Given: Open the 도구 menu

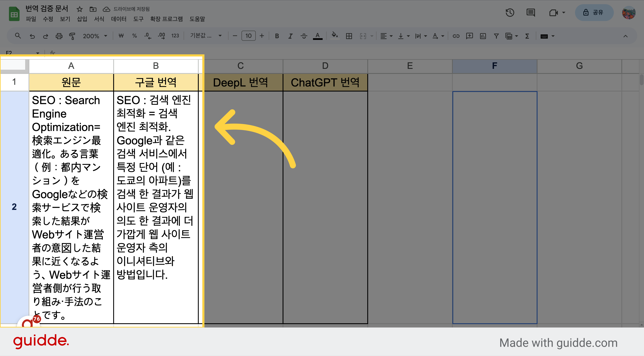Looking at the screenshot, I should click(138, 19).
